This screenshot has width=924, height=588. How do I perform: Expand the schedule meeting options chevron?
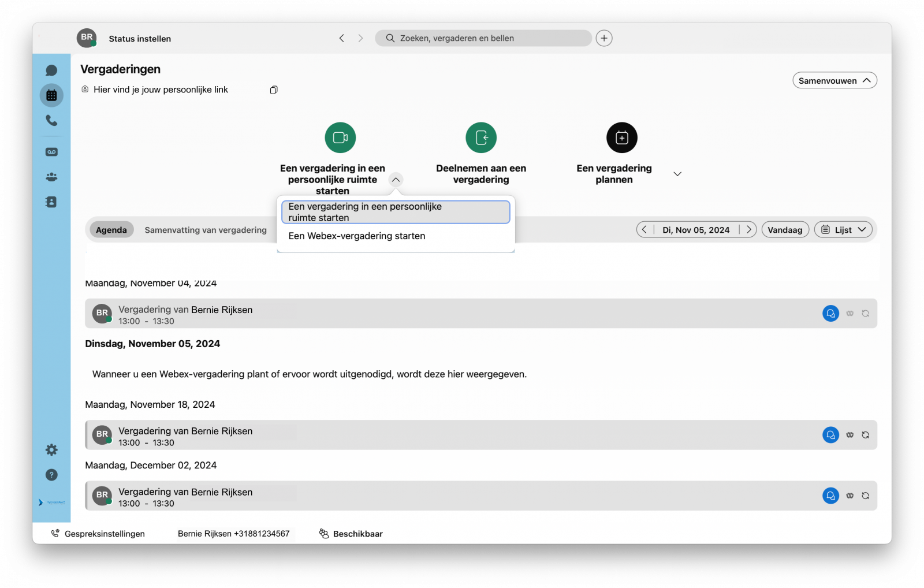[677, 174]
